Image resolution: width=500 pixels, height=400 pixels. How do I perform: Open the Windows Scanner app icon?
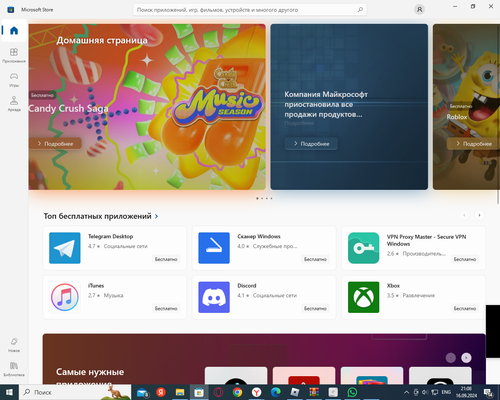(x=214, y=248)
